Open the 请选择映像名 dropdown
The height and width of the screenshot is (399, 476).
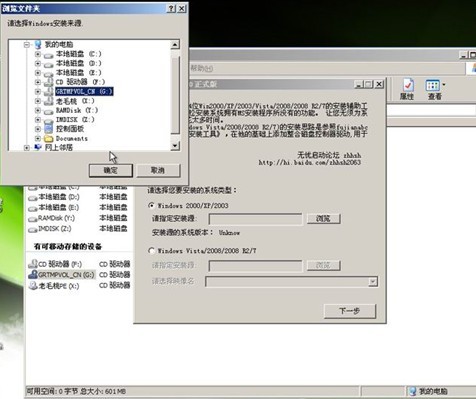(373, 282)
